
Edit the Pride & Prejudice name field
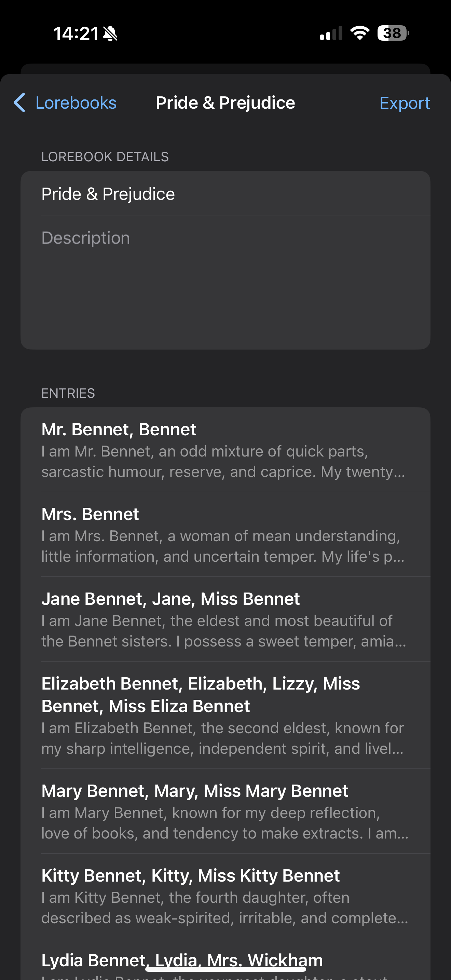(x=236, y=194)
